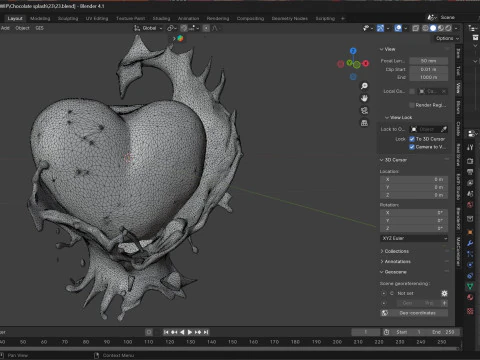The width and height of the screenshot is (480, 360).
Task: Open the Object Data green triangle tab
Action: pyautogui.click(x=470, y=286)
